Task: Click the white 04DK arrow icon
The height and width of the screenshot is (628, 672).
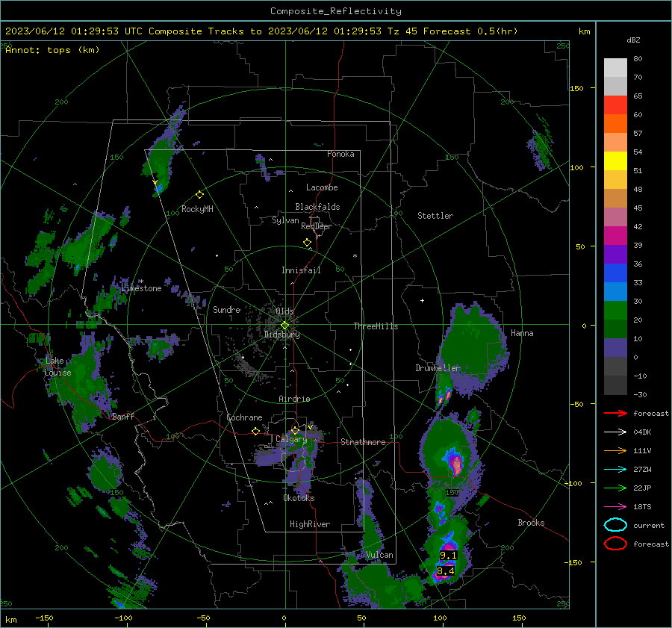Action: (615, 432)
